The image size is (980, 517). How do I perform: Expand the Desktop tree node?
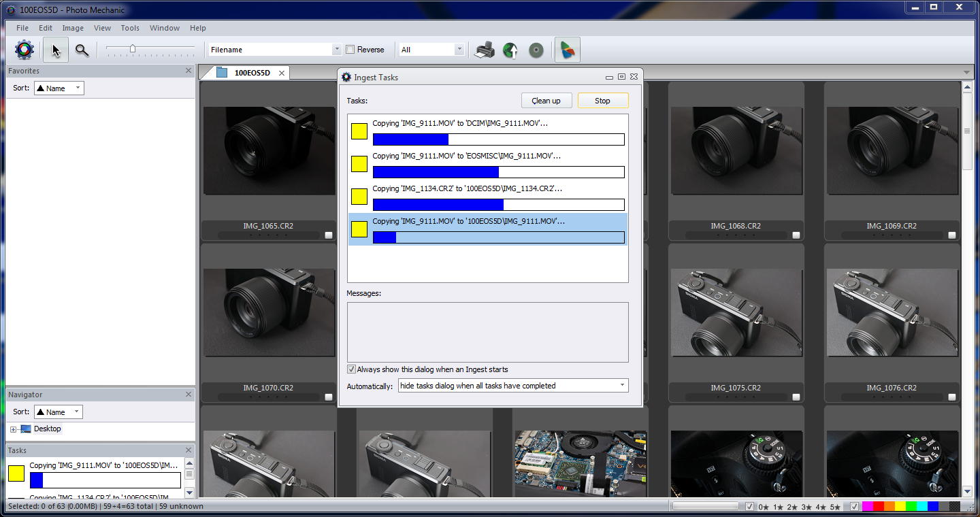(13, 429)
